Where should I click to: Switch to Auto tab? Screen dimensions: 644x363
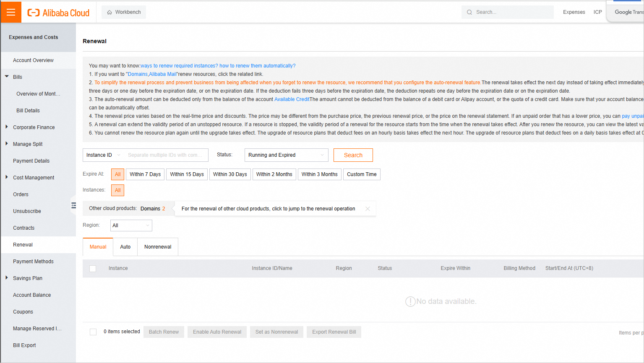[125, 247]
